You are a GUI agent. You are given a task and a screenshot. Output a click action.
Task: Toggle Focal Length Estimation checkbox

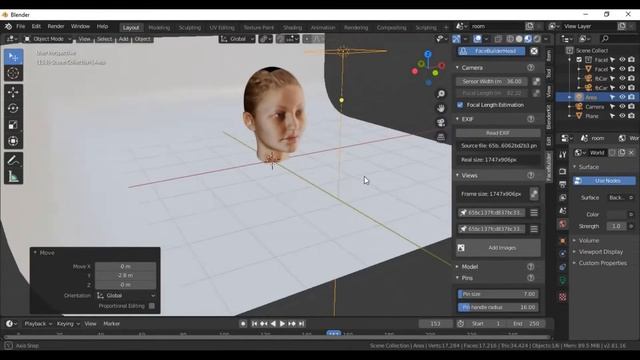[460, 105]
